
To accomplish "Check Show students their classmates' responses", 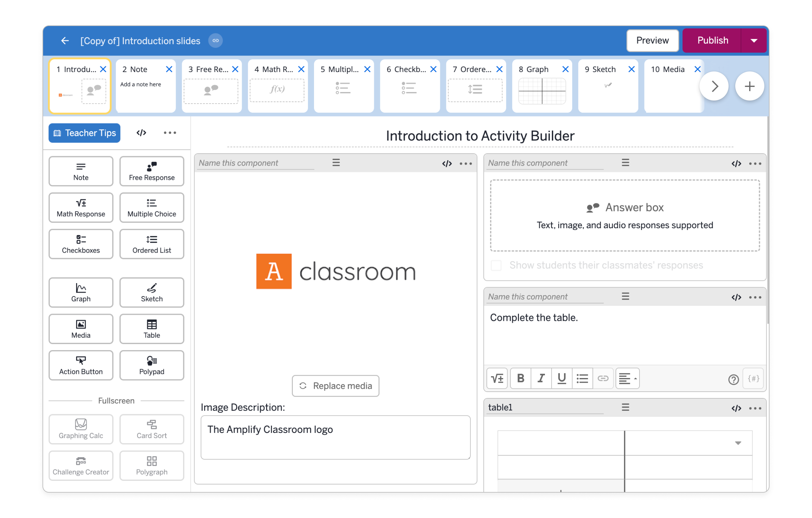I will click(x=496, y=266).
